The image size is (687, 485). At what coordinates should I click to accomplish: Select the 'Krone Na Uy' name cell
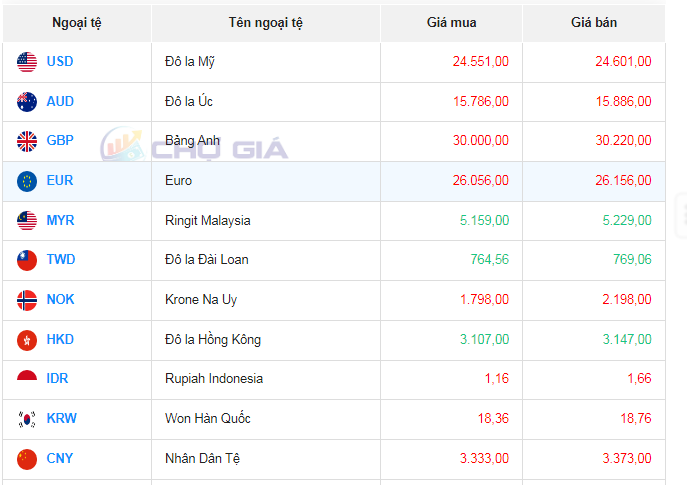point(266,301)
